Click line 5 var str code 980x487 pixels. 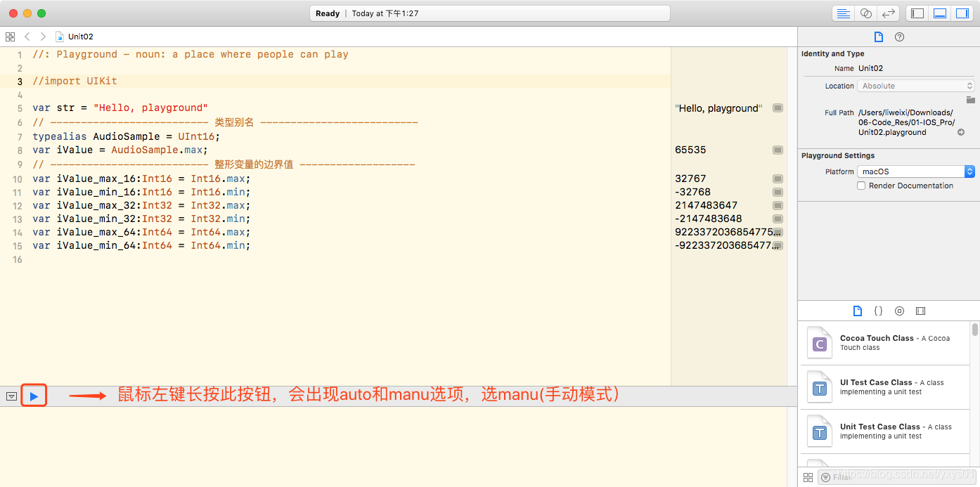tap(120, 108)
